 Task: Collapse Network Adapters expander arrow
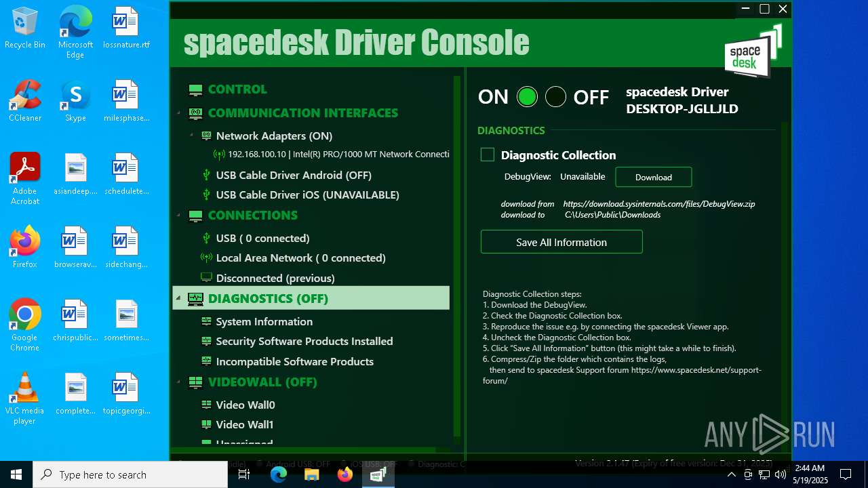click(x=192, y=136)
